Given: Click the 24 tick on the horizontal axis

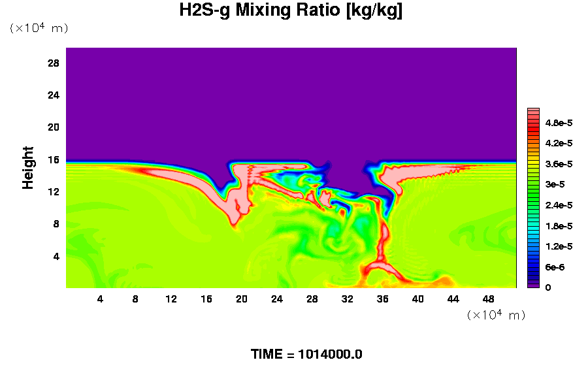Looking at the screenshot, I should point(277,299).
